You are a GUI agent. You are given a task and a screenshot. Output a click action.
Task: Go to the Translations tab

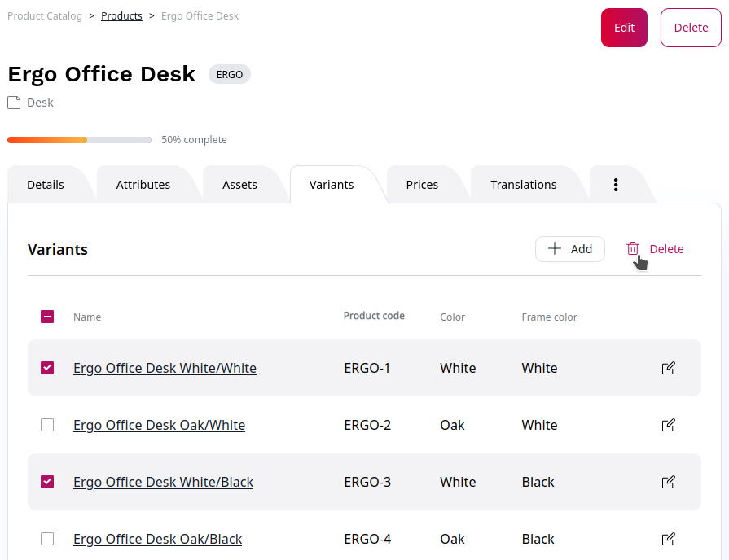pyautogui.click(x=523, y=185)
